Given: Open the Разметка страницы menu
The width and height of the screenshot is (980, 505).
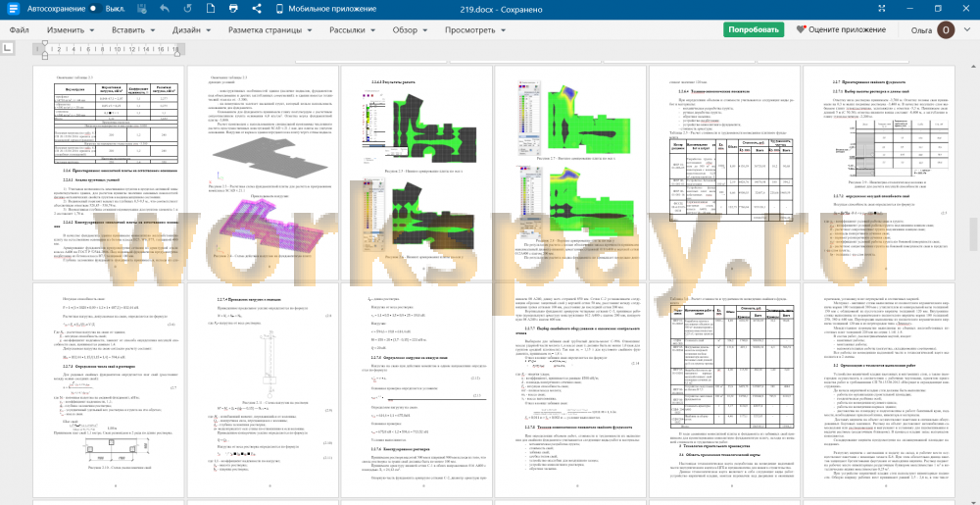Looking at the screenshot, I should pyautogui.click(x=270, y=30).
